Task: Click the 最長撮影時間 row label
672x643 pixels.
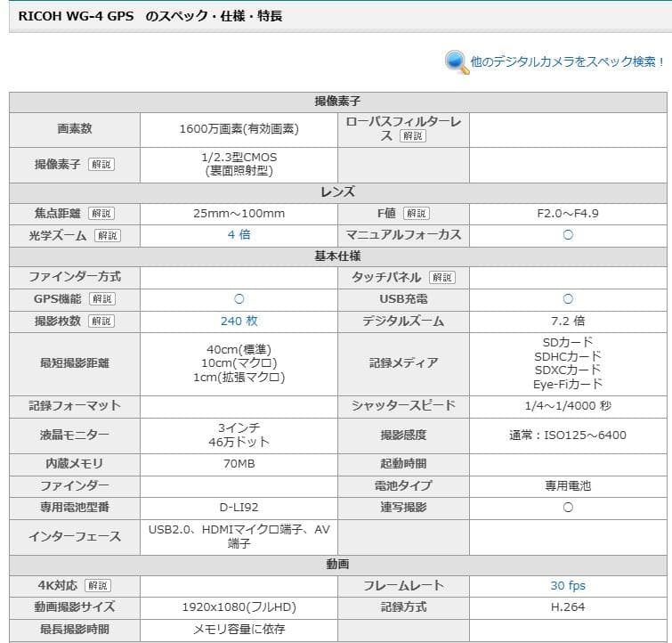Action: coord(75,630)
